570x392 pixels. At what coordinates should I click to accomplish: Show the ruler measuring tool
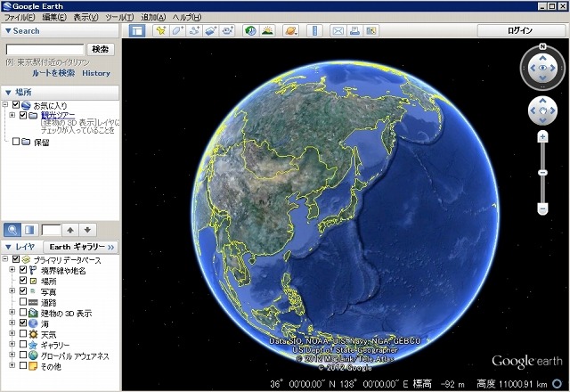(x=314, y=31)
